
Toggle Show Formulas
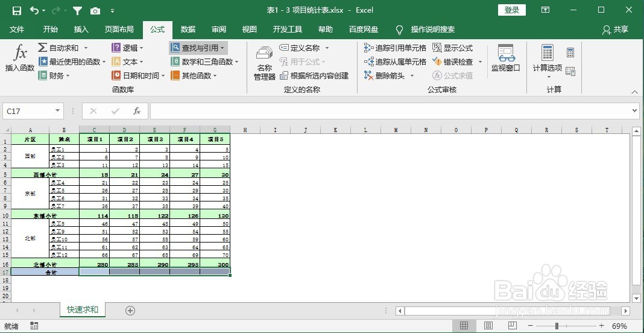[x=453, y=48]
